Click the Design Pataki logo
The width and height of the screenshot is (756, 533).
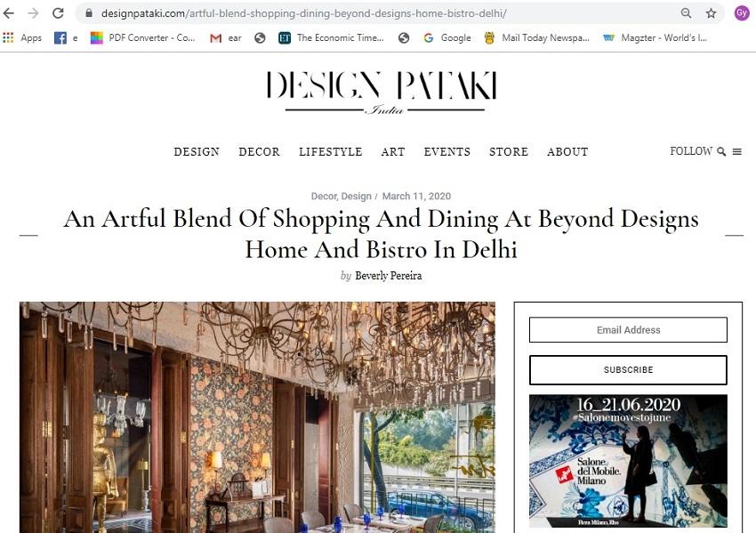(x=382, y=92)
